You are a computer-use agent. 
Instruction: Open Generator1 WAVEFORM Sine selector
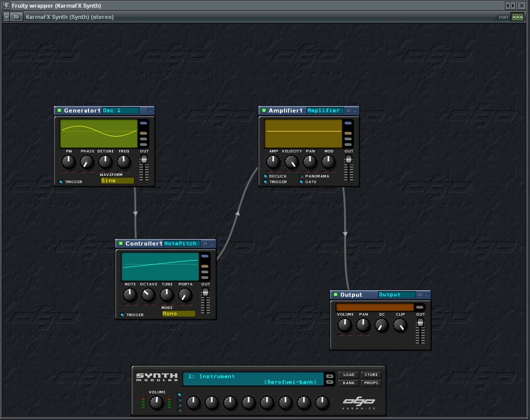point(117,181)
